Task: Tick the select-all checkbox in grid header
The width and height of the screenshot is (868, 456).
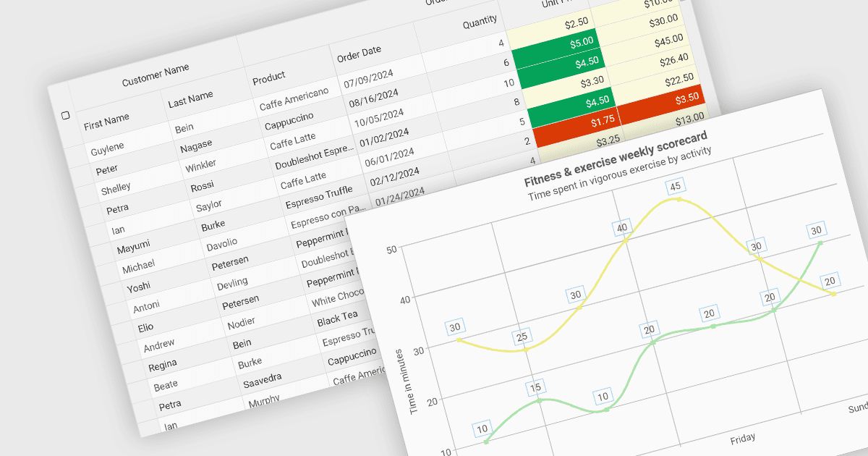Action: pos(65,115)
